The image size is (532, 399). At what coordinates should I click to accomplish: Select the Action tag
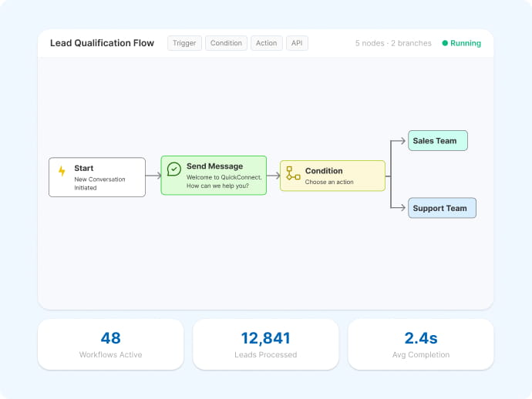pyautogui.click(x=266, y=43)
